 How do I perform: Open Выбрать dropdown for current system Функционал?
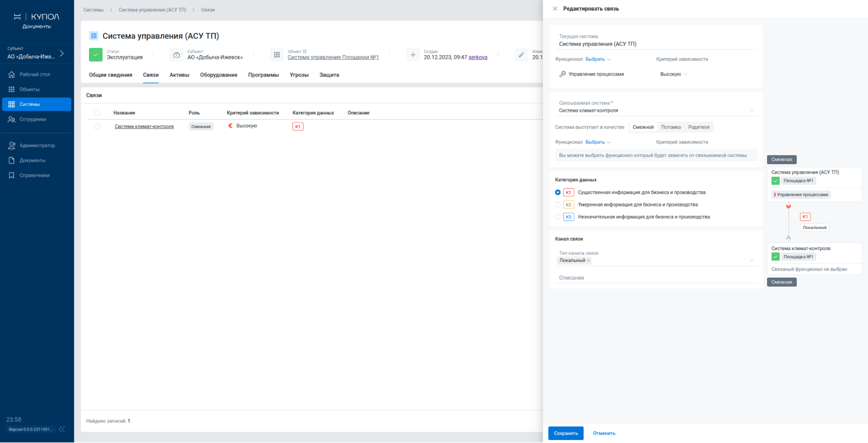(598, 59)
